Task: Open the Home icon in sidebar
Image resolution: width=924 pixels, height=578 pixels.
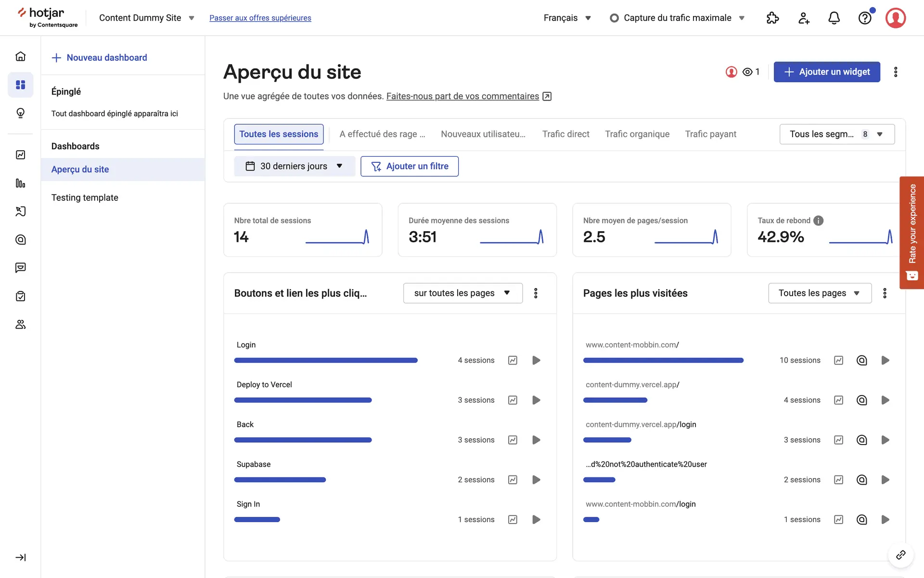Action: click(20, 56)
